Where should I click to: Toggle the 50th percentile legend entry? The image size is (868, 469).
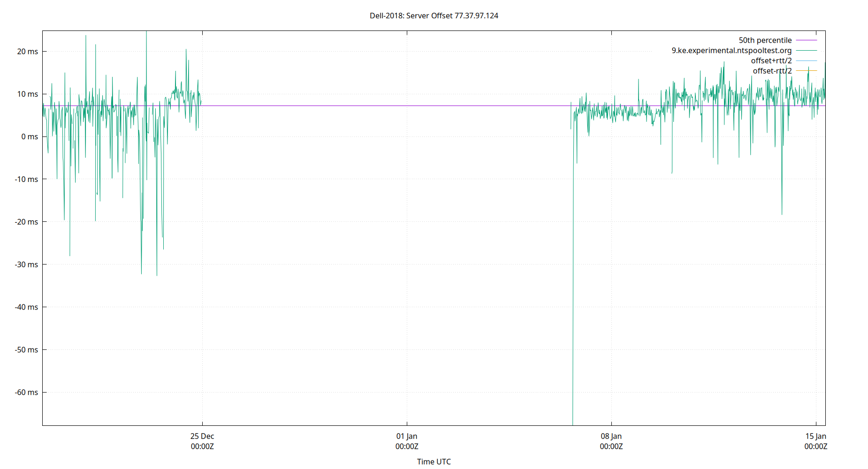click(x=766, y=40)
